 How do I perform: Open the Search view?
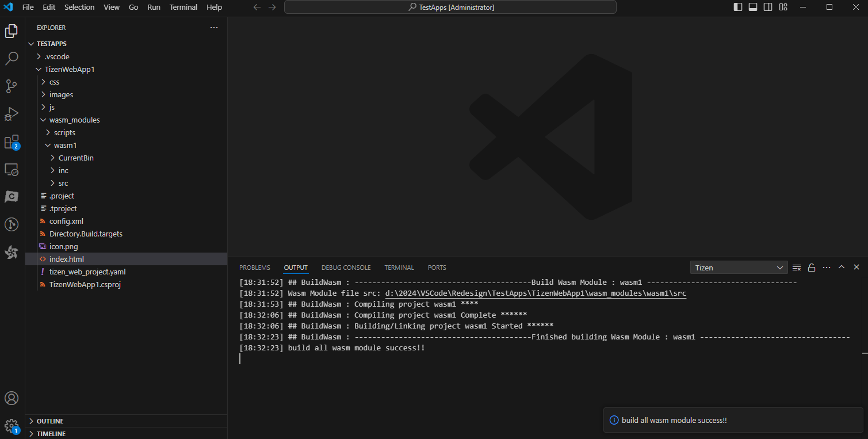click(12, 59)
